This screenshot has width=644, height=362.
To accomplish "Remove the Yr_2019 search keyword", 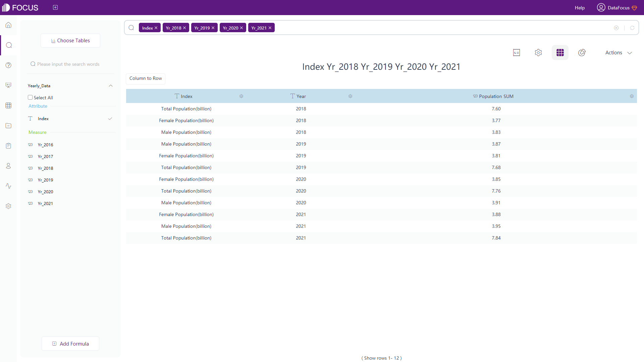I will 213,28.
